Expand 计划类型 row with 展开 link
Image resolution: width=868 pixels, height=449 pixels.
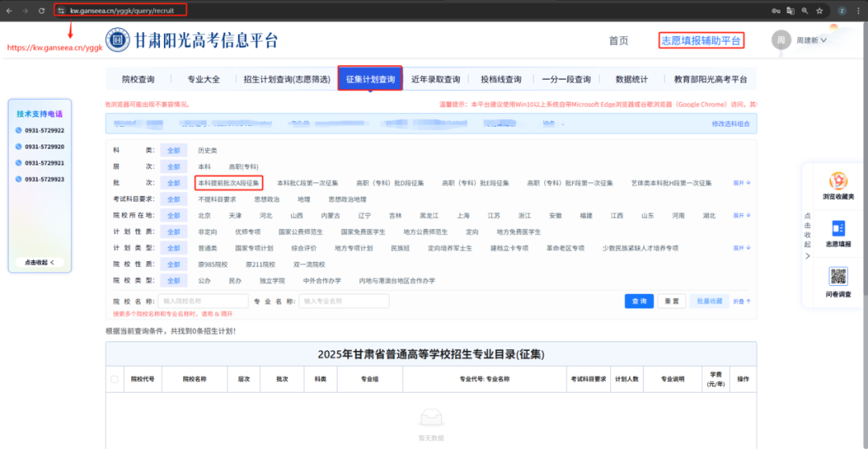(743, 247)
